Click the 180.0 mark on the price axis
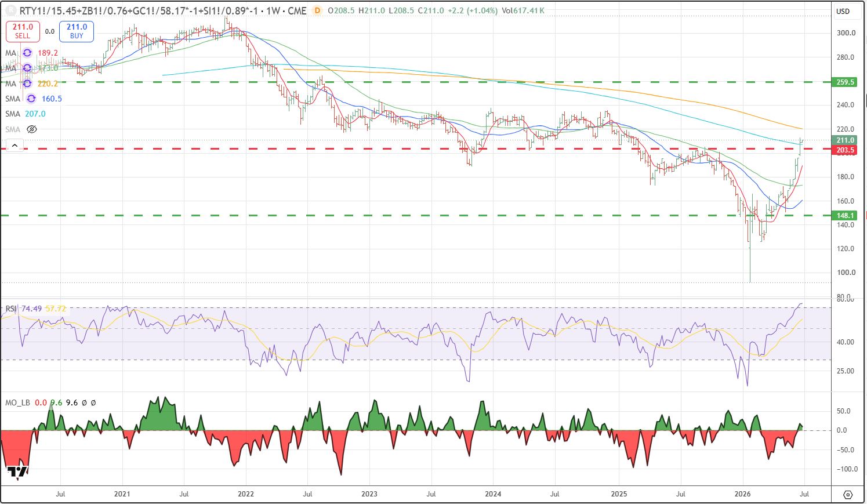This screenshot has height=504, width=867. pyautogui.click(x=846, y=177)
